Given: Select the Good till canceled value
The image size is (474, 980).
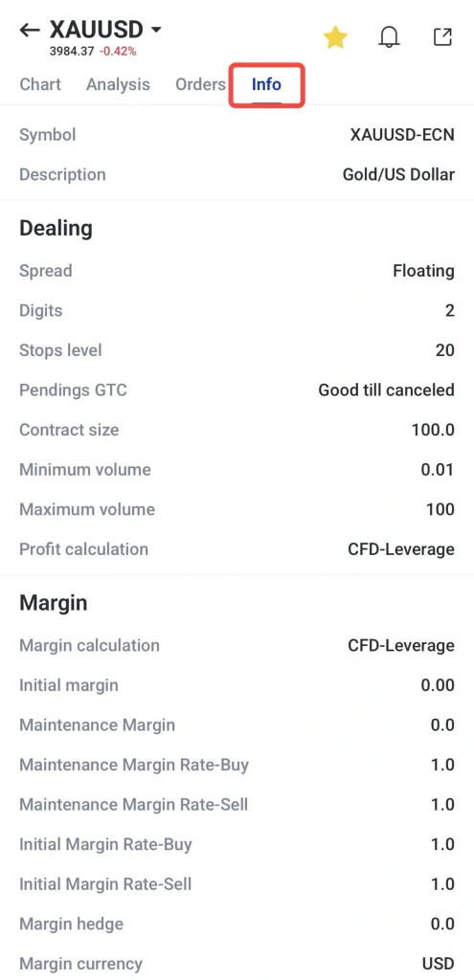Looking at the screenshot, I should (x=387, y=390).
